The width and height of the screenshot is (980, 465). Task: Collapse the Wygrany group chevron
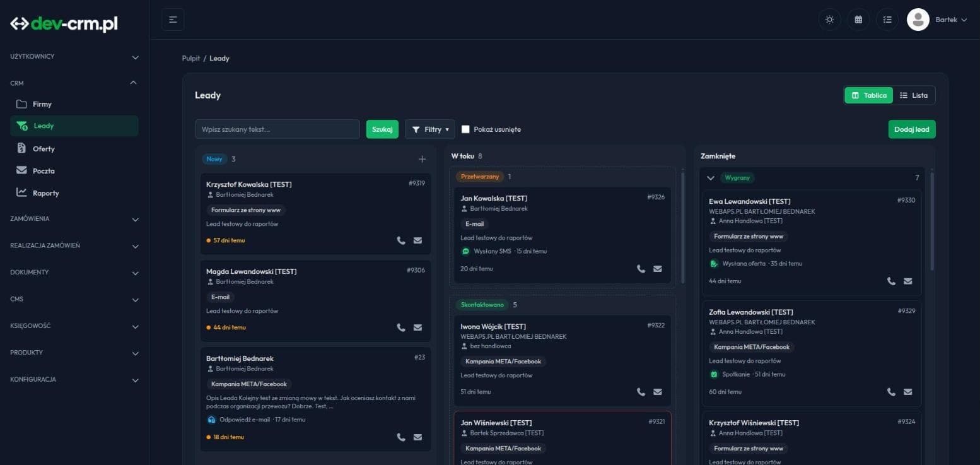point(711,178)
